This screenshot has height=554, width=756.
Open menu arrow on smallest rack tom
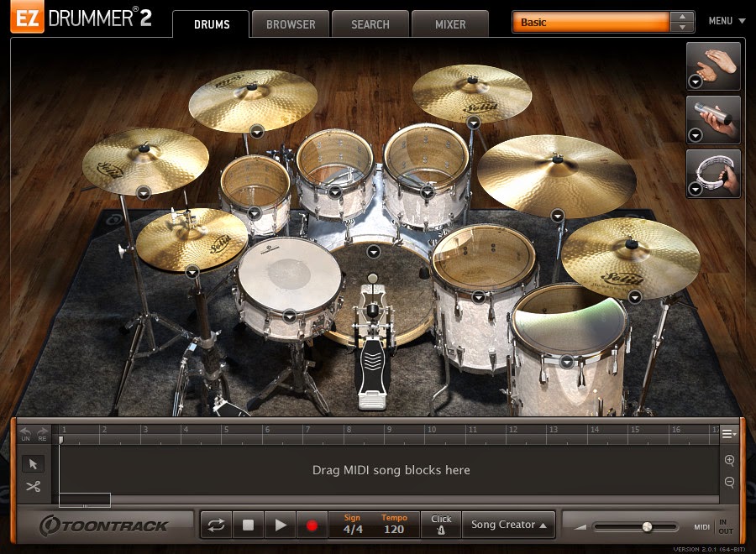tap(254, 213)
